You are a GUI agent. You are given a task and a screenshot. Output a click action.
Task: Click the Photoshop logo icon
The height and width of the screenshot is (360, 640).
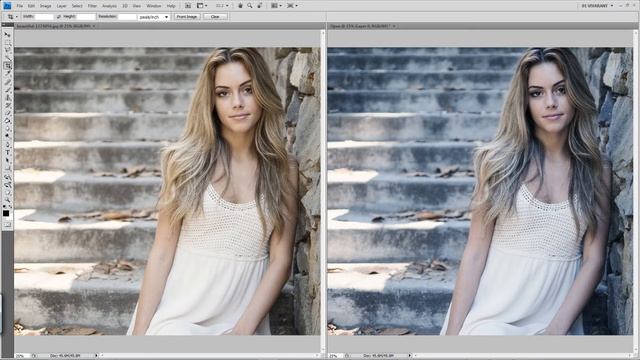(7, 6)
